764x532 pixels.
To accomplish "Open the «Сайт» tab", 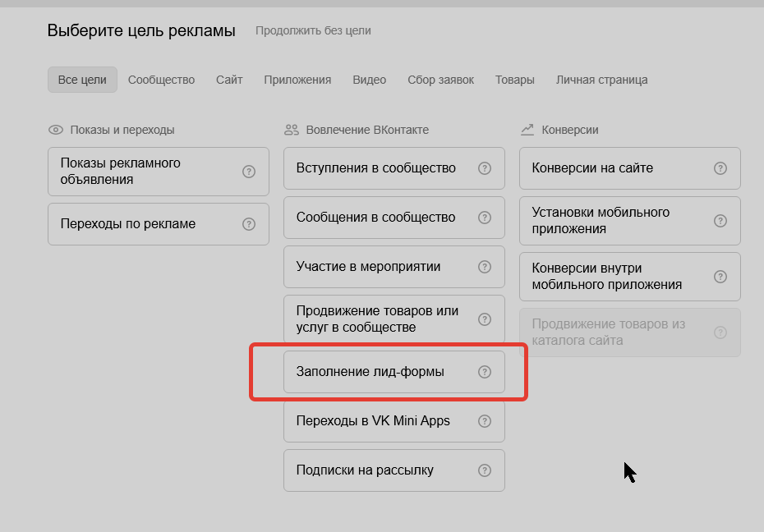I will tap(228, 80).
